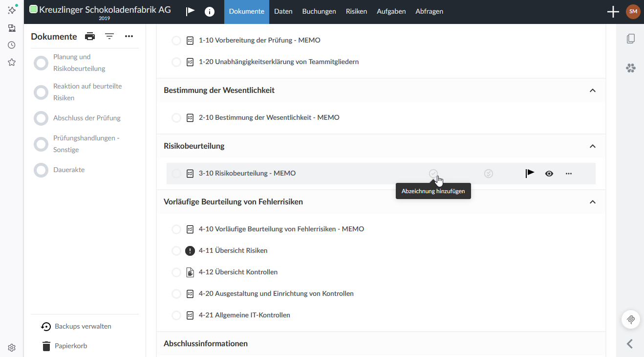This screenshot has width=644, height=357.
Task: Open the history clock icon in left rail
Action: click(12, 45)
